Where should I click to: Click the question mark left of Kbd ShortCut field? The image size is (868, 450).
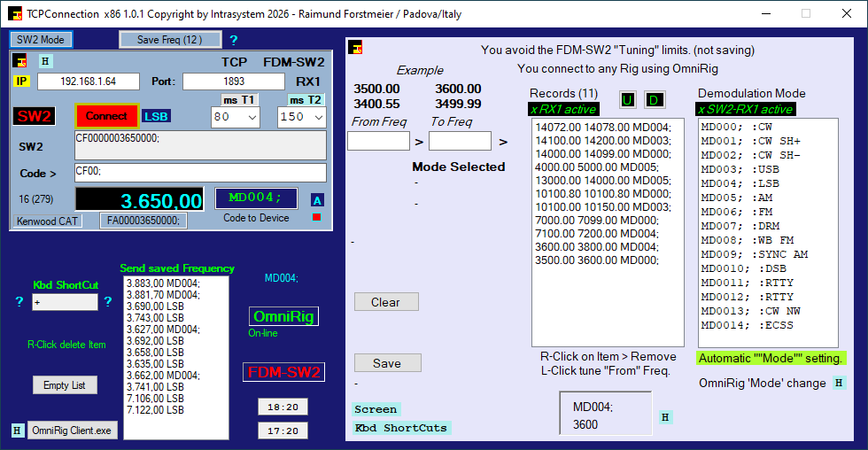[x=19, y=302]
